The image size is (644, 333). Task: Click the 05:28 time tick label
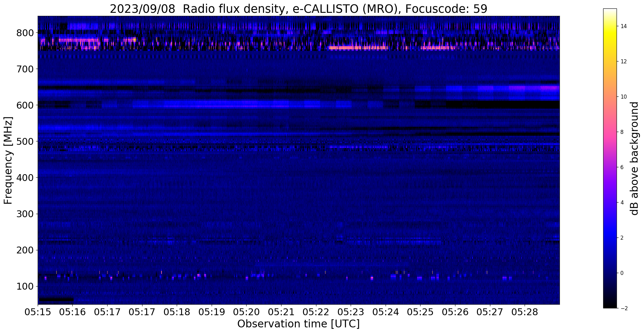pyautogui.click(x=525, y=312)
